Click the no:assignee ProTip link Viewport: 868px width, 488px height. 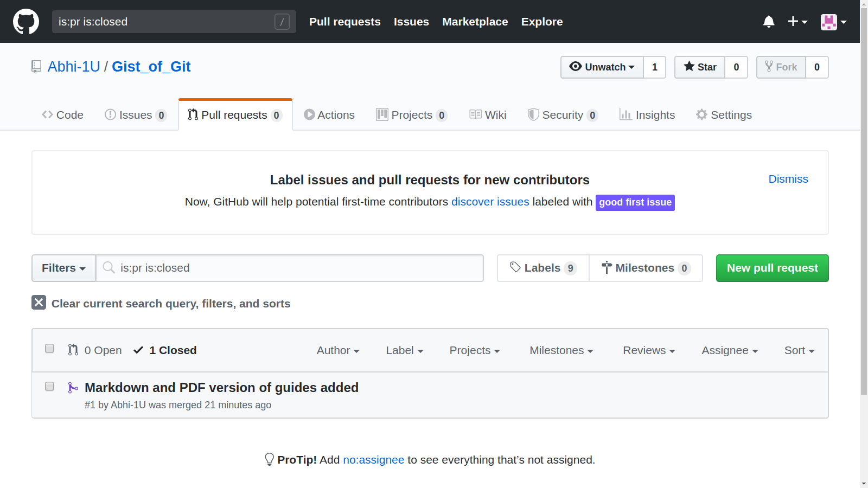(x=374, y=460)
